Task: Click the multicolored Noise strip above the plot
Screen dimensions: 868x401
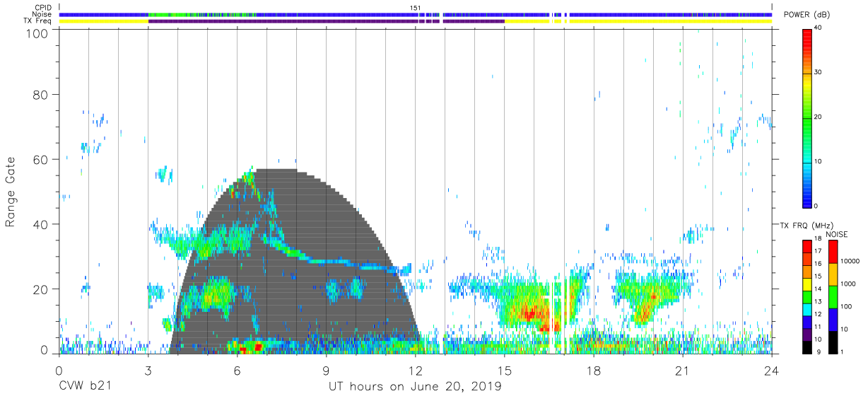Action: (416, 14)
